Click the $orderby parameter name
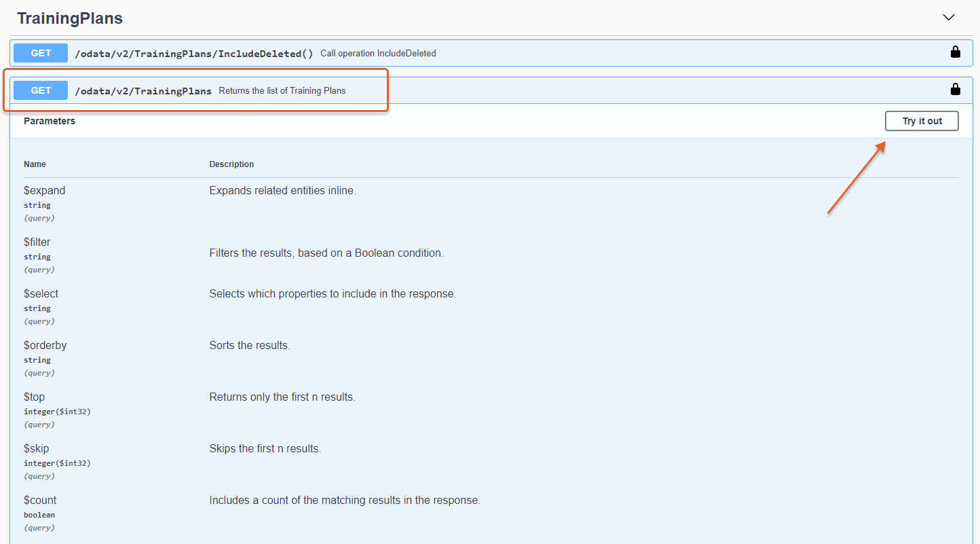 tap(45, 346)
